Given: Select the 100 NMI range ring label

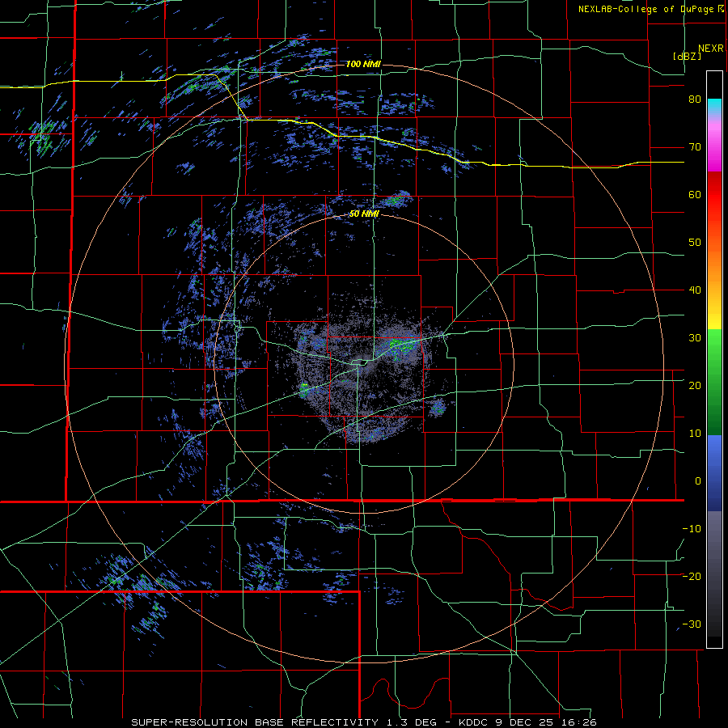Looking at the screenshot, I should pyautogui.click(x=363, y=64).
